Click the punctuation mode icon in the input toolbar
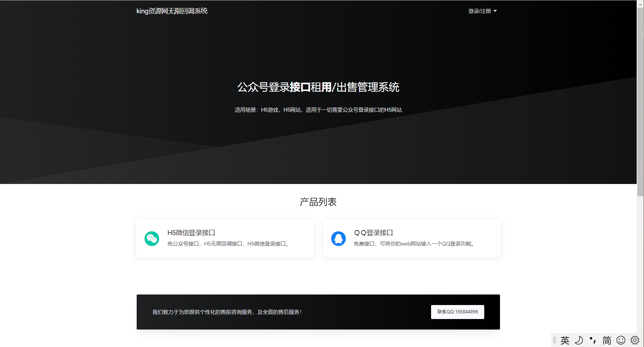Image resolution: width=644 pixels, height=347 pixels. 593,340
